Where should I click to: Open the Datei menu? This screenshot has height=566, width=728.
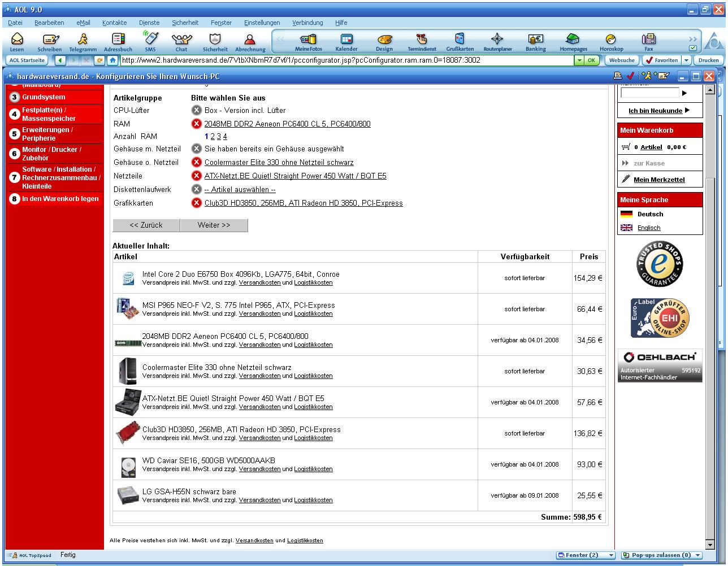(x=15, y=23)
